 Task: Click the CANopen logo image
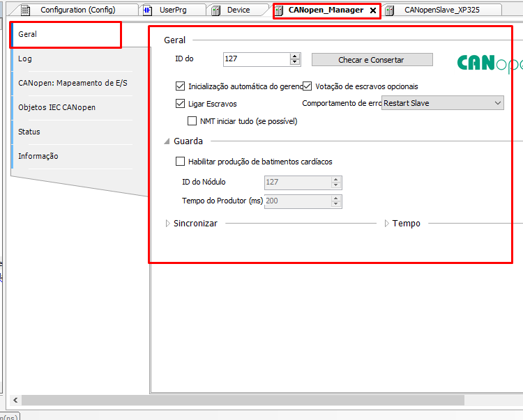(490, 63)
